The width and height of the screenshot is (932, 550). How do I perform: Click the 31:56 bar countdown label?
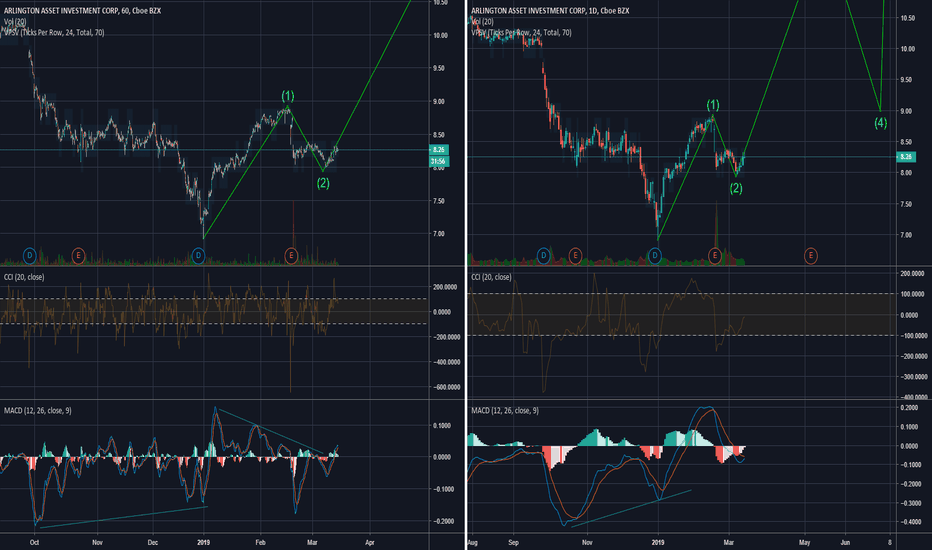tap(439, 161)
